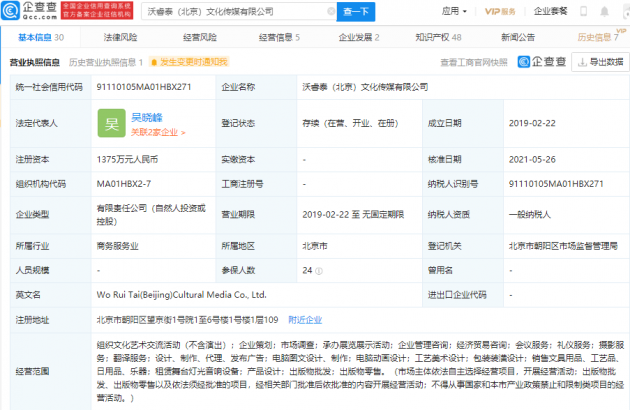Open the notification bell icon
Screen dimensions: 630x410
click(x=604, y=11)
